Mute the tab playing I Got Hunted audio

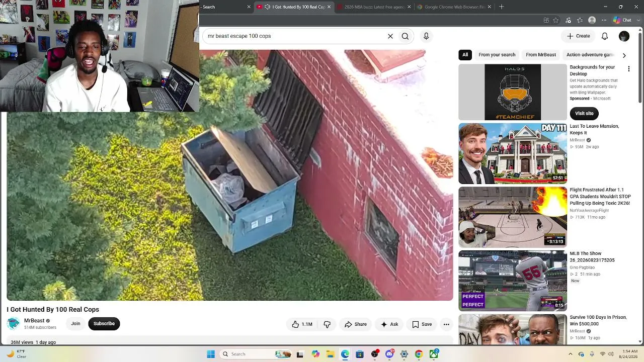tap(267, 7)
